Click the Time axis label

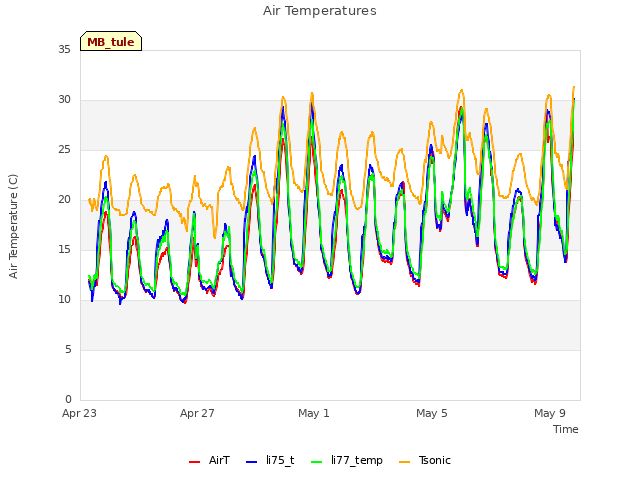[566, 429]
